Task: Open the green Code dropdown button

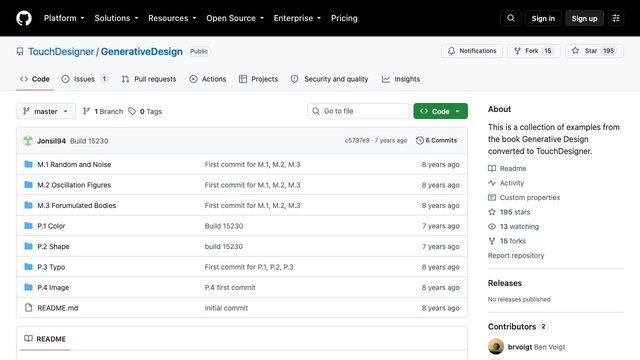Action: point(440,111)
